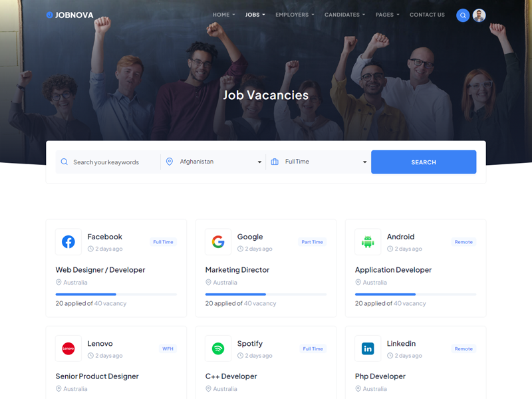Click the Facebook company logo
The height and width of the screenshot is (399, 532).
click(x=68, y=242)
